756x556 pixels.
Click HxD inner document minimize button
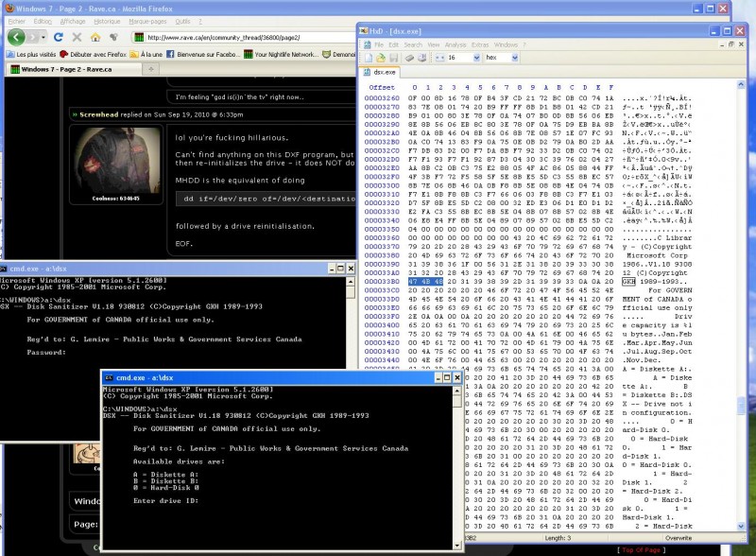(x=722, y=44)
